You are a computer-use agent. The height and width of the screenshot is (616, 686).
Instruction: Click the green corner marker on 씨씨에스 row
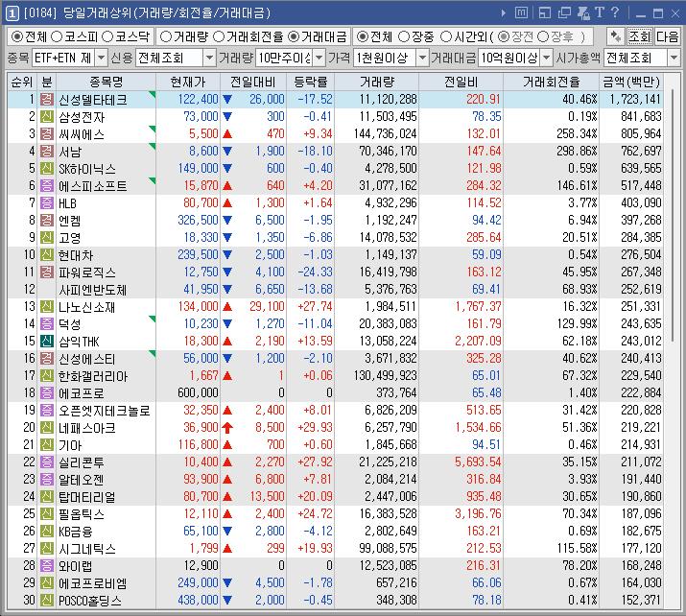pos(153,130)
